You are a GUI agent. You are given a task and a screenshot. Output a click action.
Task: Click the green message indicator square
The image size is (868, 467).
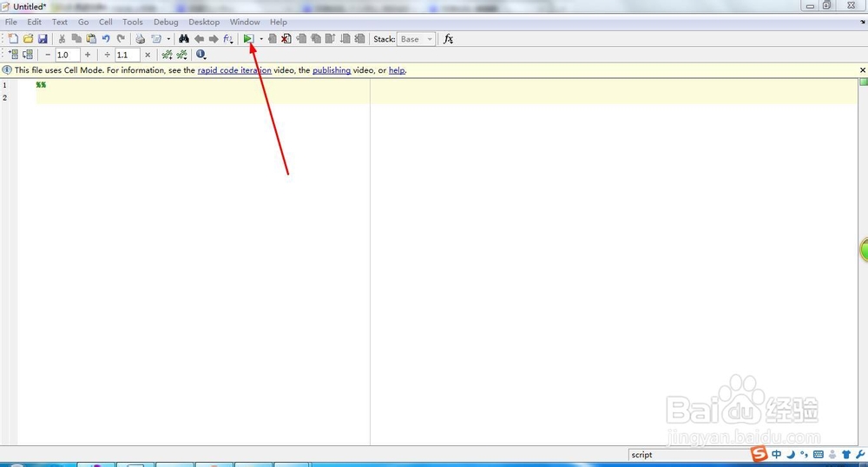(x=863, y=82)
